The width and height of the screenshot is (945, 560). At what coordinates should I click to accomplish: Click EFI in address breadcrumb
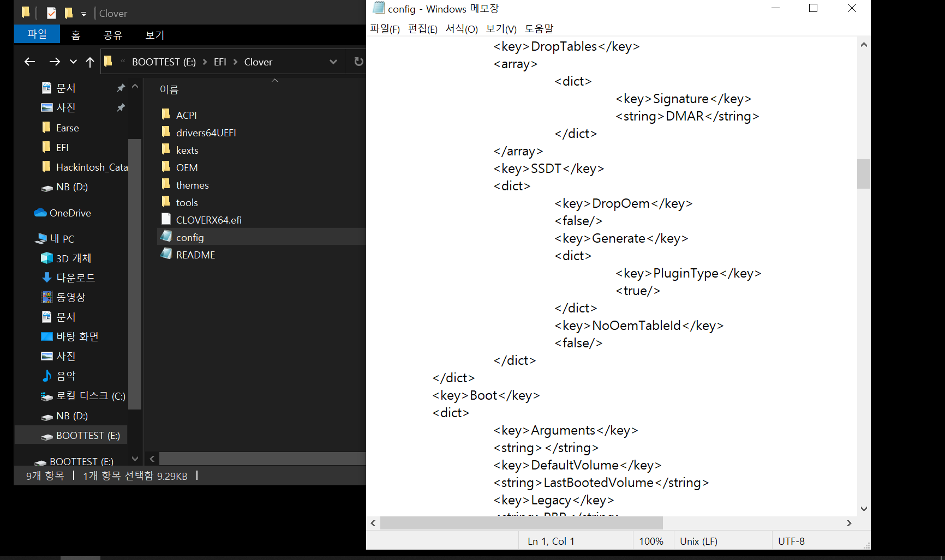point(220,62)
